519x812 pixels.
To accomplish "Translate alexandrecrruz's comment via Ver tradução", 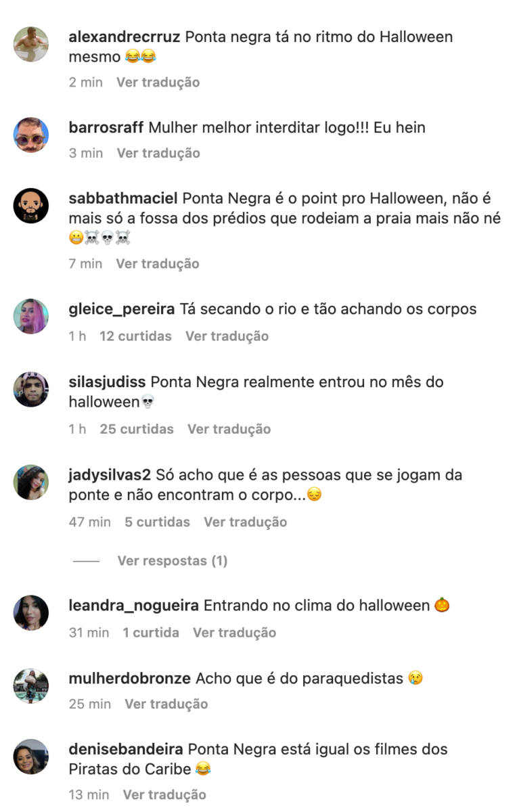I will click(x=158, y=82).
